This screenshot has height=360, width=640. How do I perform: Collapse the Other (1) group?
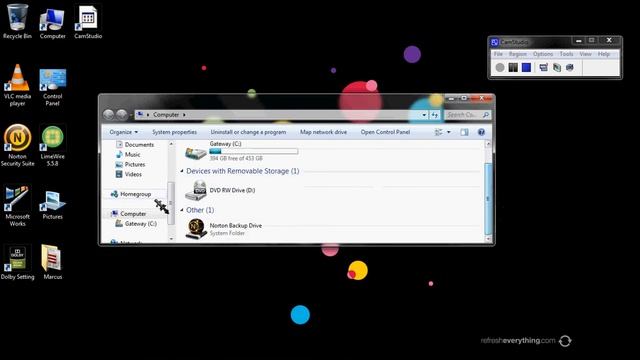(182, 210)
